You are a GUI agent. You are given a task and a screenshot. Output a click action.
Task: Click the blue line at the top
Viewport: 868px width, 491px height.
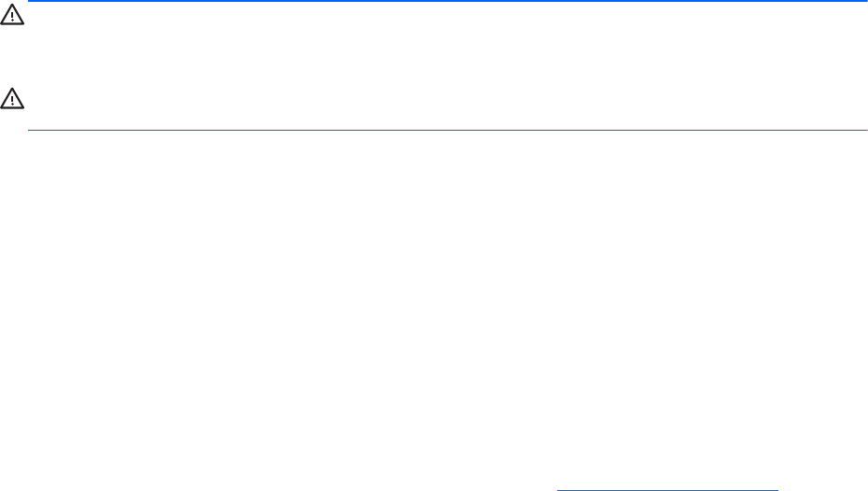tap(448, 2)
